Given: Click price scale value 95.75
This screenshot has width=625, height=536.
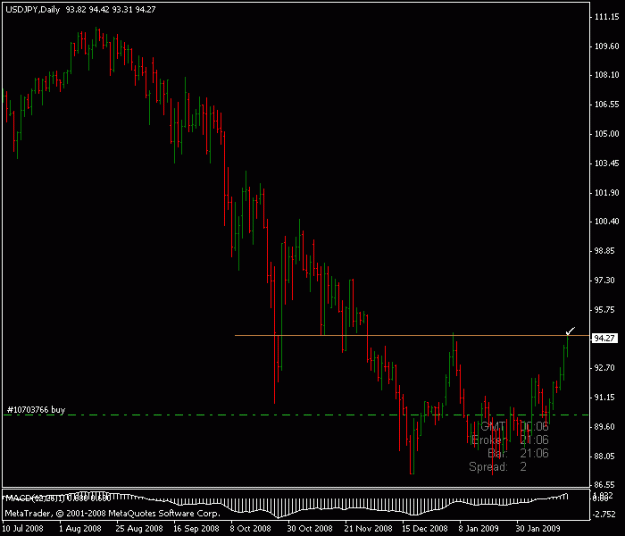Looking at the screenshot, I should 605,310.
